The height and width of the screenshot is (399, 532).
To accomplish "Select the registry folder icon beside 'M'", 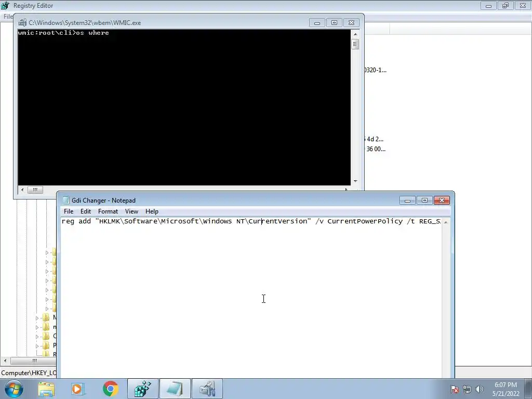I will click(x=46, y=317).
